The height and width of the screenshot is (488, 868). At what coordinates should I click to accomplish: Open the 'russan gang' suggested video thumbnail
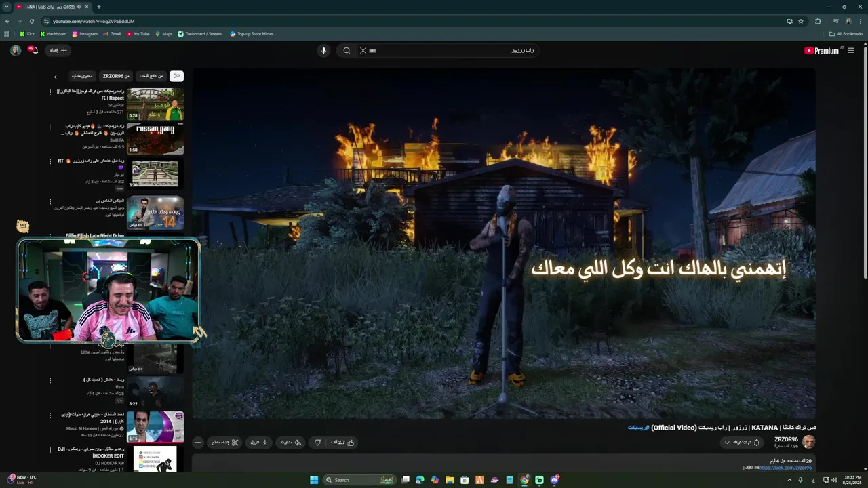[x=155, y=139]
